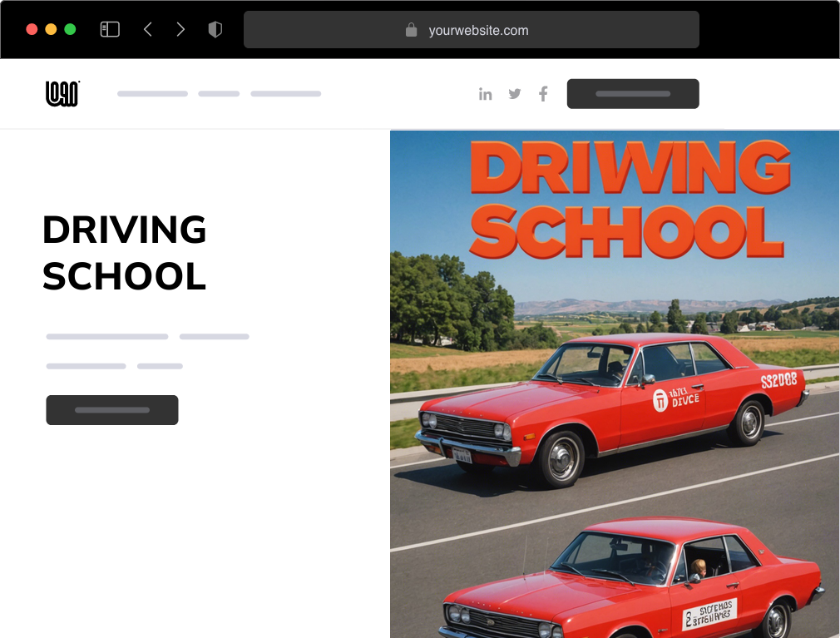Open the Twitter bird icon
The width and height of the screenshot is (840, 638).
click(515, 94)
